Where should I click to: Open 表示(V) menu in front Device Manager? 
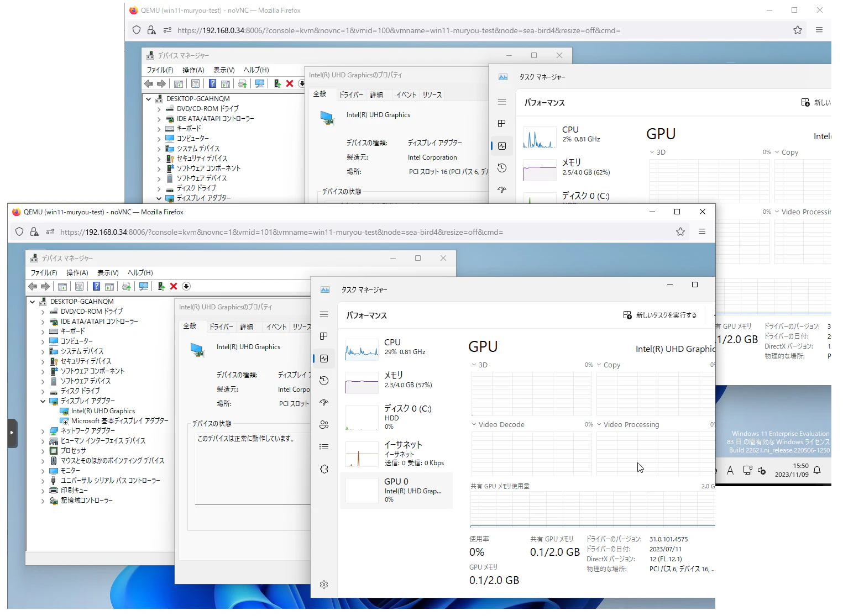click(x=108, y=273)
